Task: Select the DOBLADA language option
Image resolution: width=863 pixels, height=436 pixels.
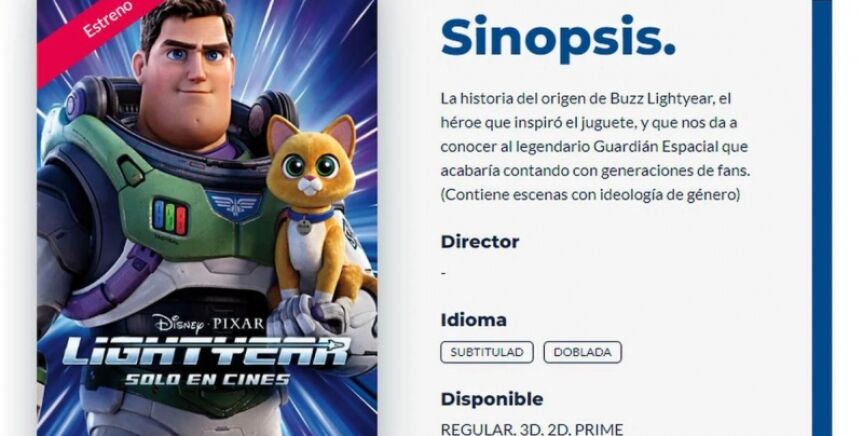Action: pos(582,352)
